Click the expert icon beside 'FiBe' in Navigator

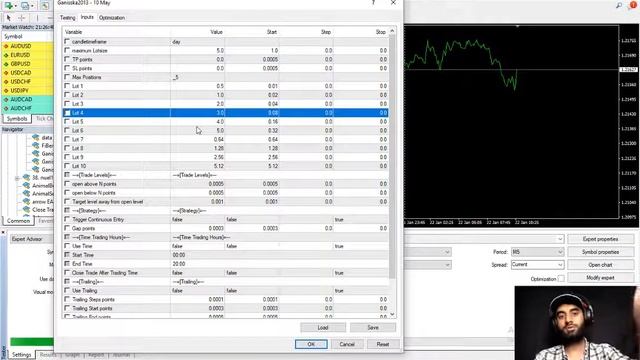36,145
